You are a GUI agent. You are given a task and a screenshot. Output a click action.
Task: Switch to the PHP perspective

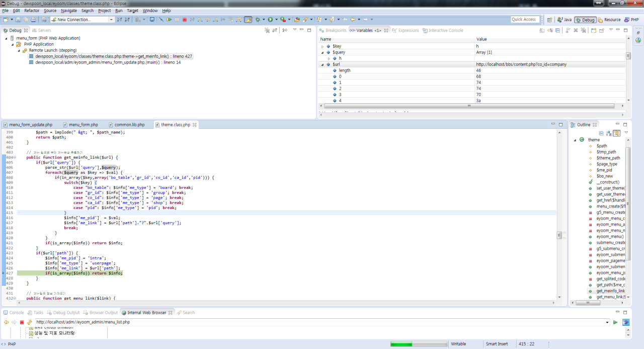pos(631,20)
